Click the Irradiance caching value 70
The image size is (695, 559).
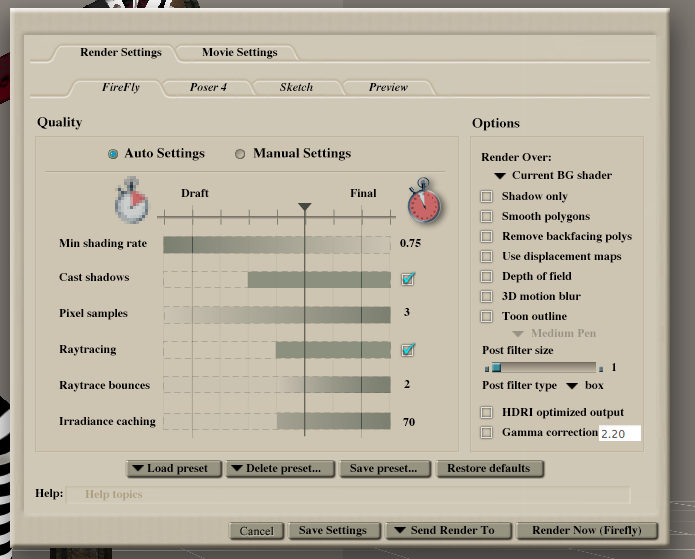(409, 422)
